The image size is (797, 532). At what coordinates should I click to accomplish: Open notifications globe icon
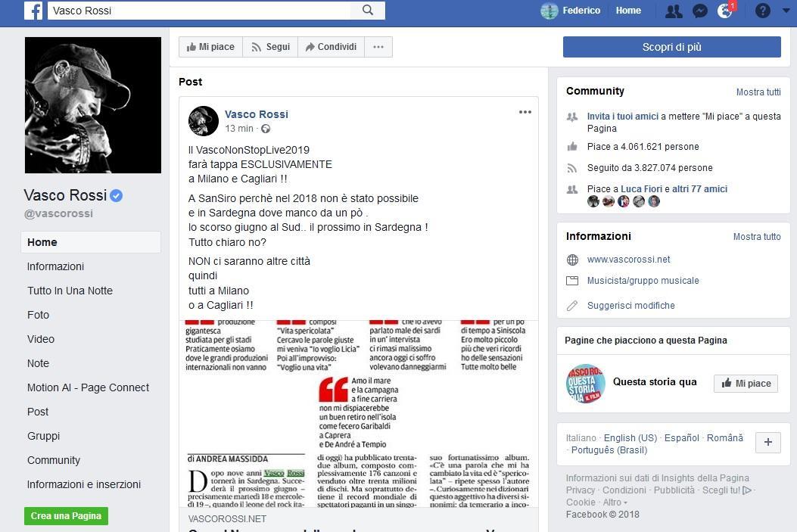tap(725, 11)
